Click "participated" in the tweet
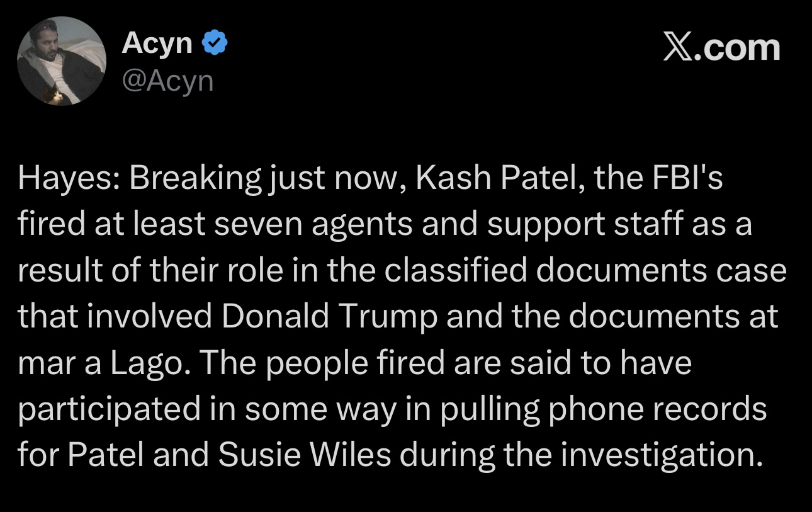Viewport: 812px width, 512px height. click(107, 409)
